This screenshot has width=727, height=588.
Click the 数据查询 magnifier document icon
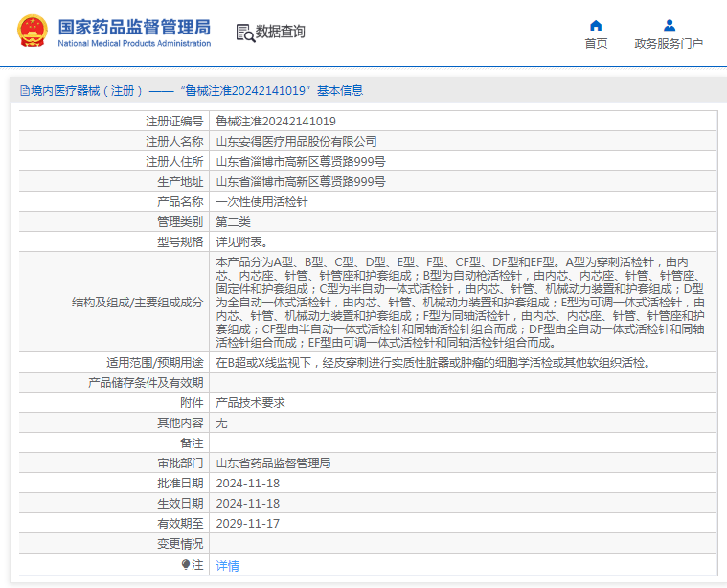(x=245, y=33)
